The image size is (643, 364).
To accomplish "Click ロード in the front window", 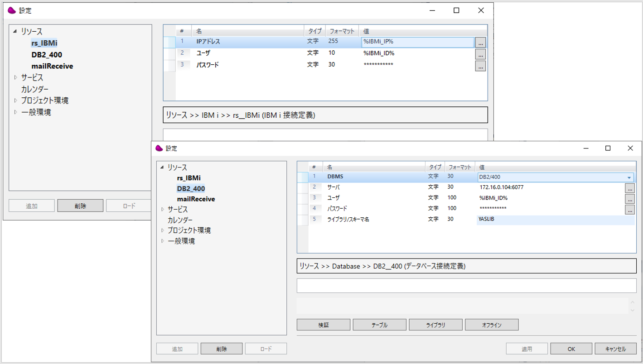I will click(x=266, y=349).
